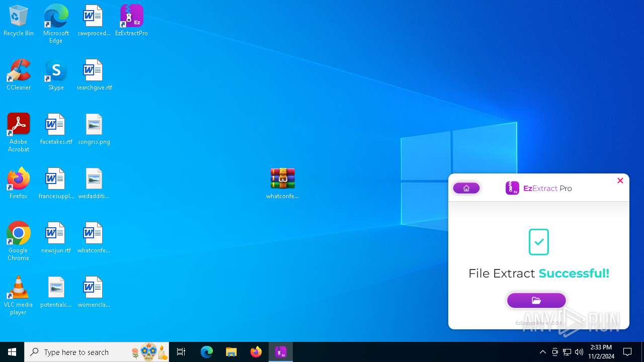Click the green checkmark success icon
Viewport: 644px width, 362px height.
(539, 242)
